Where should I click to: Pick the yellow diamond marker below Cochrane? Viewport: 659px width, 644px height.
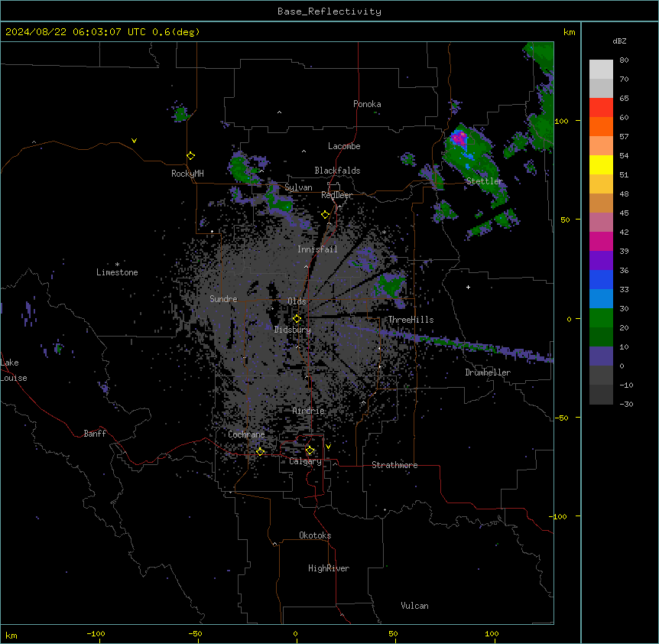click(x=260, y=452)
